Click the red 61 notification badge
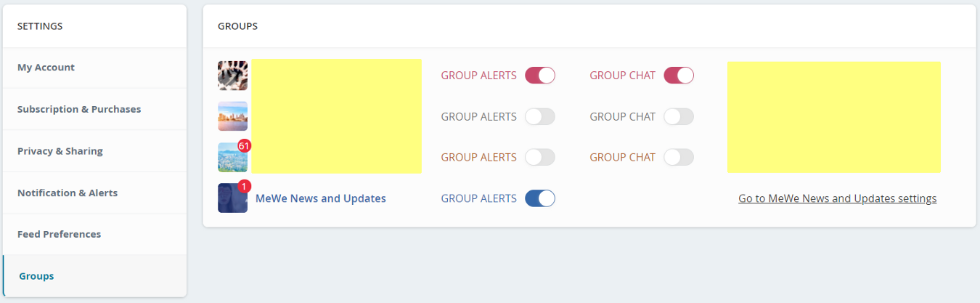Viewport: 980px width, 303px height. click(x=244, y=145)
